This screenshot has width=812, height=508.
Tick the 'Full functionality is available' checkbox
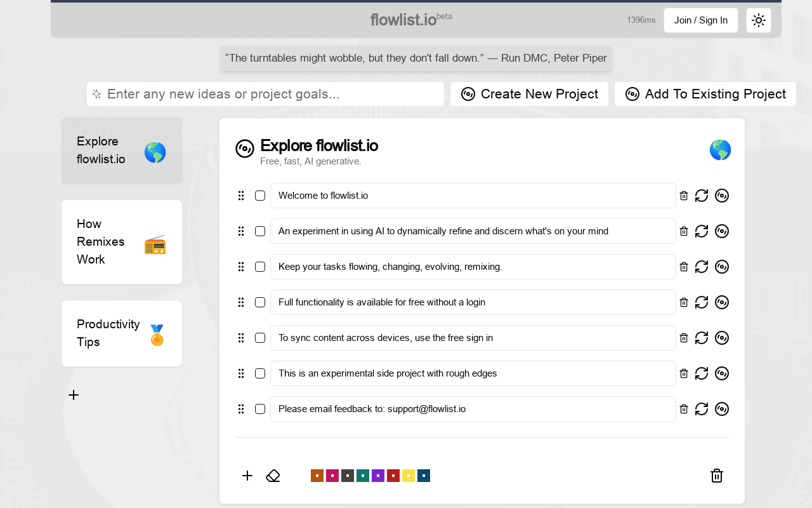click(260, 302)
